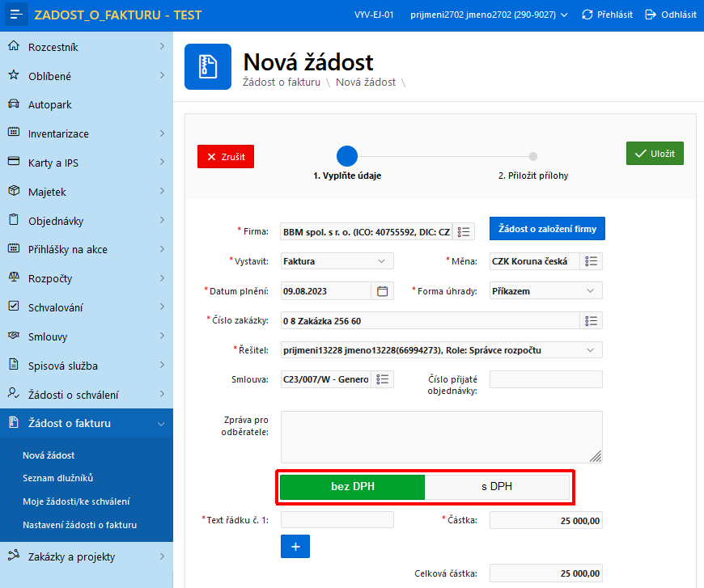Open Moje žádosti/ke schválení submenu item

coord(76,501)
